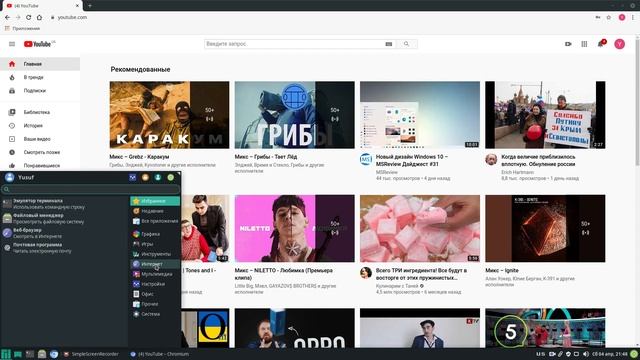640x360 pixels.
Task: Click the browser home icon
Action: pyautogui.click(x=39, y=17)
